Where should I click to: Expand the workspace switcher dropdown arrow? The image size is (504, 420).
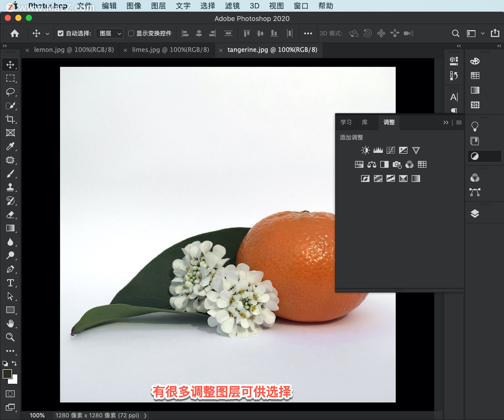[482, 33]
